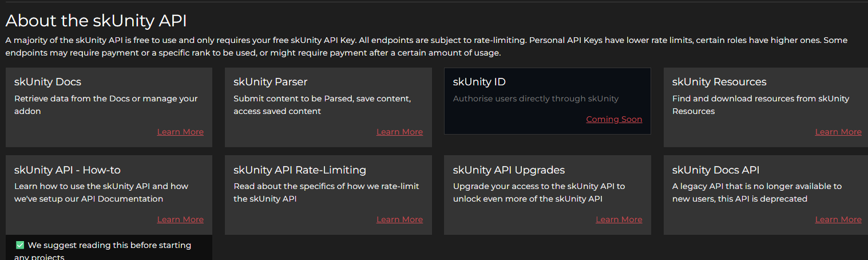This screenshot has width=868, height=260.
Task: Open Learn More under skUnity Resources
Action: (838, 132)
